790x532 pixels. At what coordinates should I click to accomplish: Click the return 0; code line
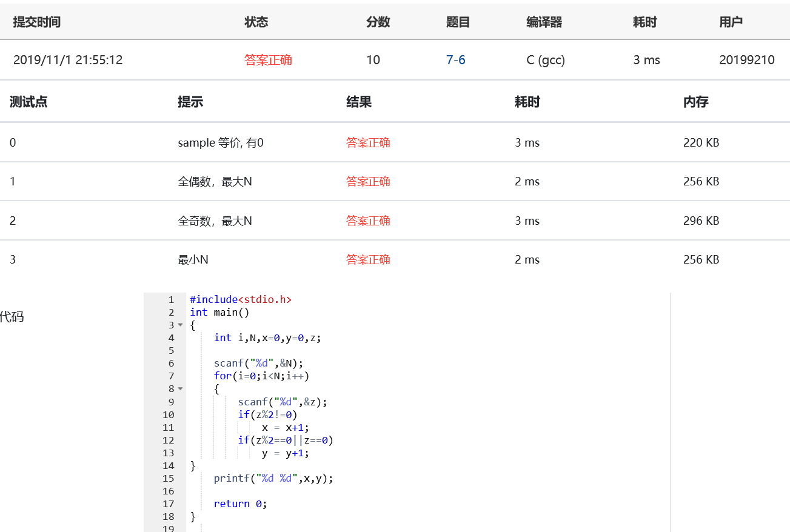click(x=240, y=504)
